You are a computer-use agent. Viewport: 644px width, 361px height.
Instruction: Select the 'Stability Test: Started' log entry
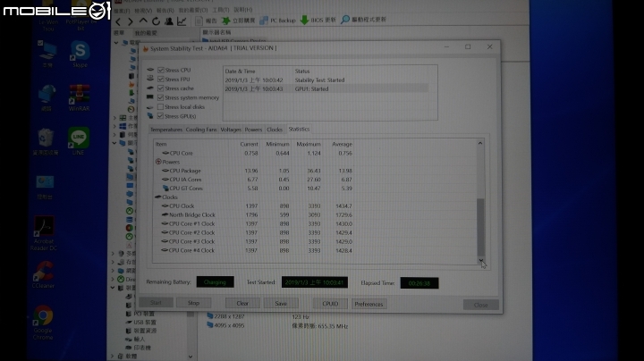click(x=326, y=80)
